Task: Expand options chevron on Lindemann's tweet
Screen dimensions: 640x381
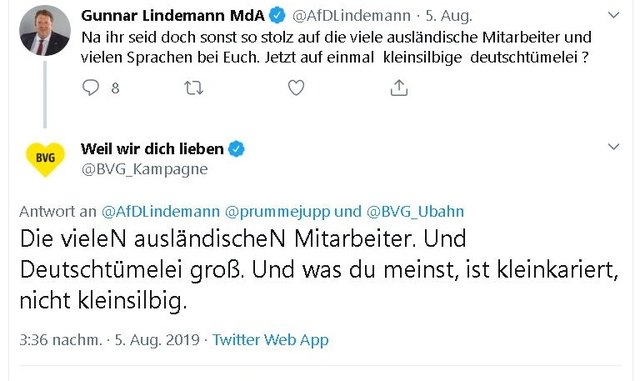Action: pos(613,16)
